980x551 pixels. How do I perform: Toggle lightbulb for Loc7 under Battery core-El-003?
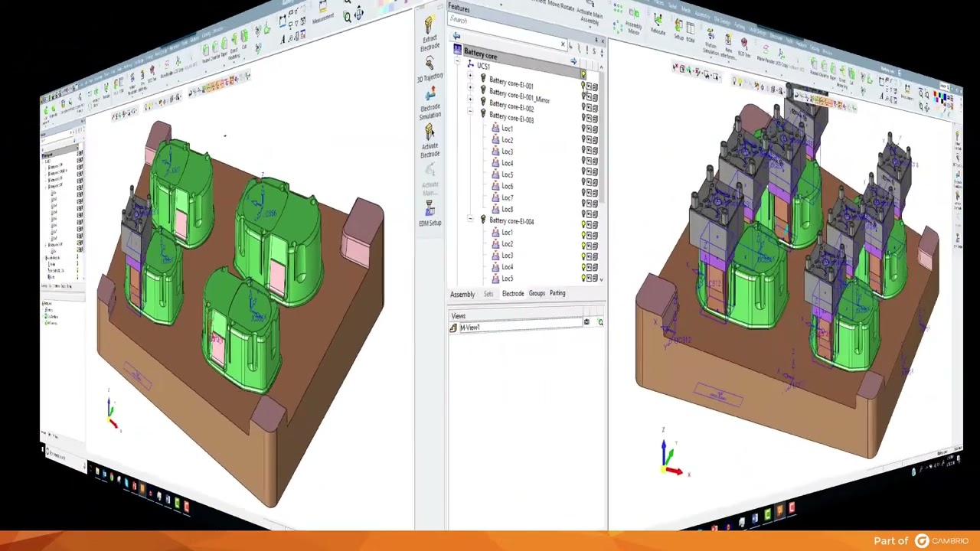point(583,202)
